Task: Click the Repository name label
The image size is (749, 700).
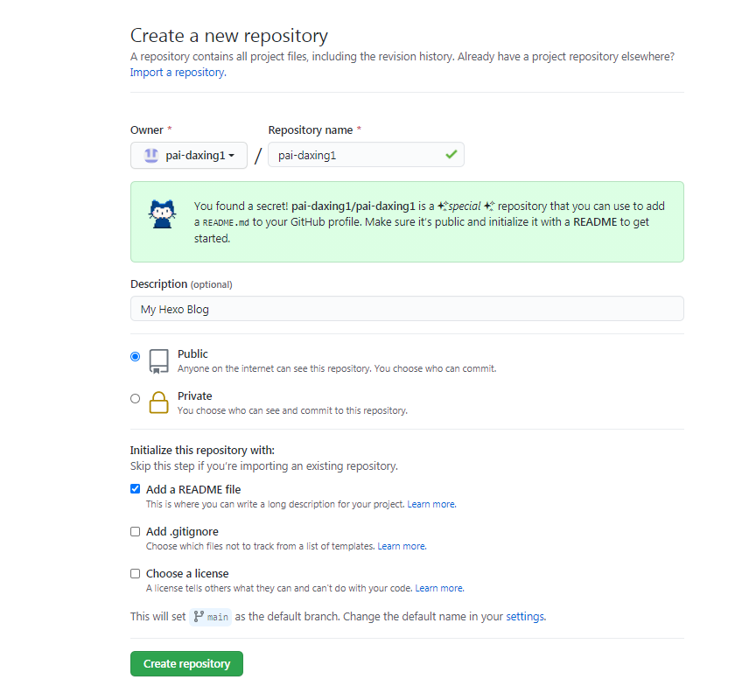Action: pyautogui.click(x=311, y=130)
